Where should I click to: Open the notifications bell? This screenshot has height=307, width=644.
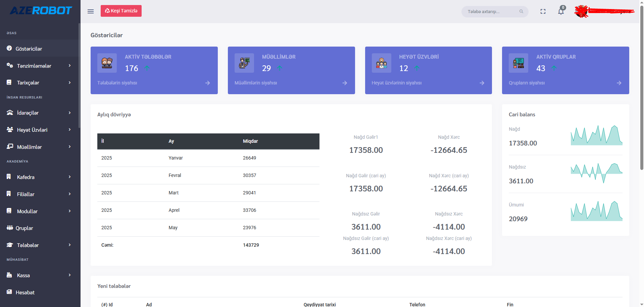point(561,11)
